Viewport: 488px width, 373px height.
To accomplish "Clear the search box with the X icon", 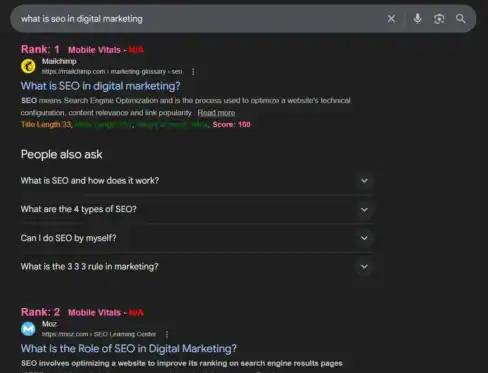I will (x=391, y=19).
